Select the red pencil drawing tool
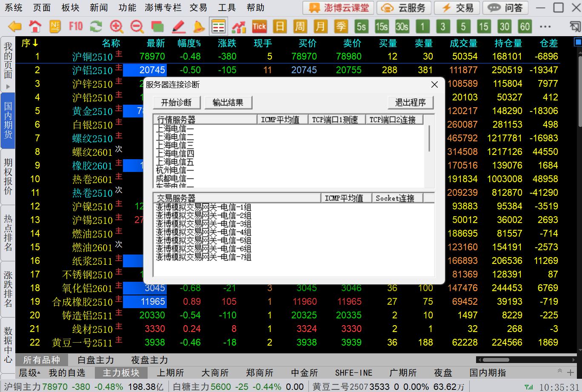 point(178,27)
